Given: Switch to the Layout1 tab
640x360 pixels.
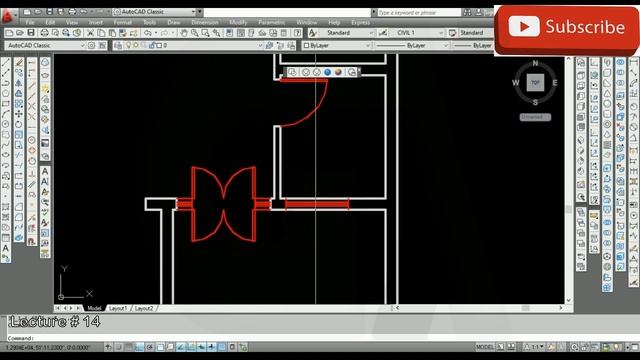Looking at the screenshot, I should click(x=118, y=309).
